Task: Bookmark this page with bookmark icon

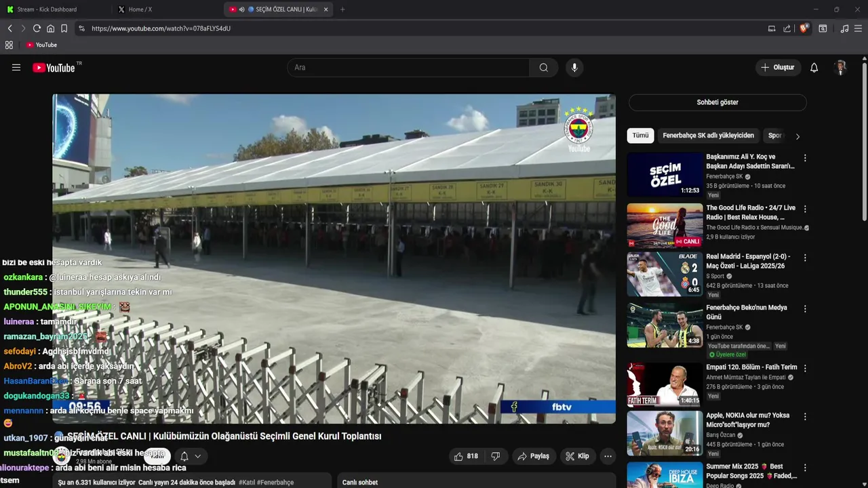Action: click(x=64, y=28)
